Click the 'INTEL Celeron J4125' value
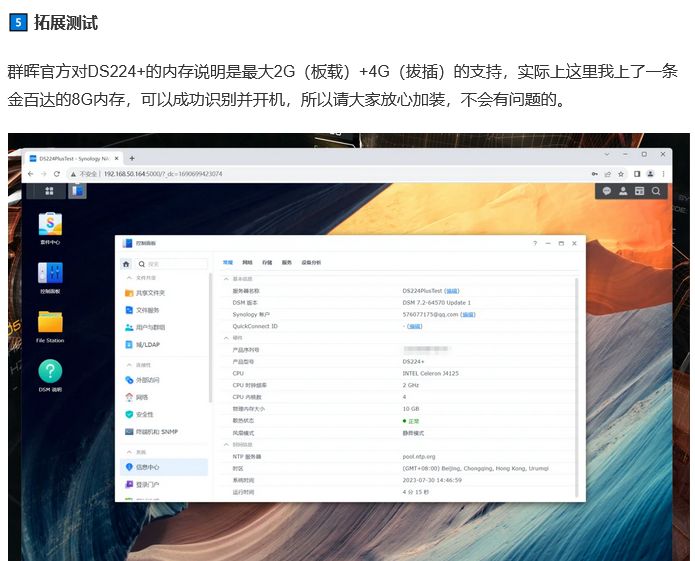Screen dimensions: 695x561 (x=430, y=374)
